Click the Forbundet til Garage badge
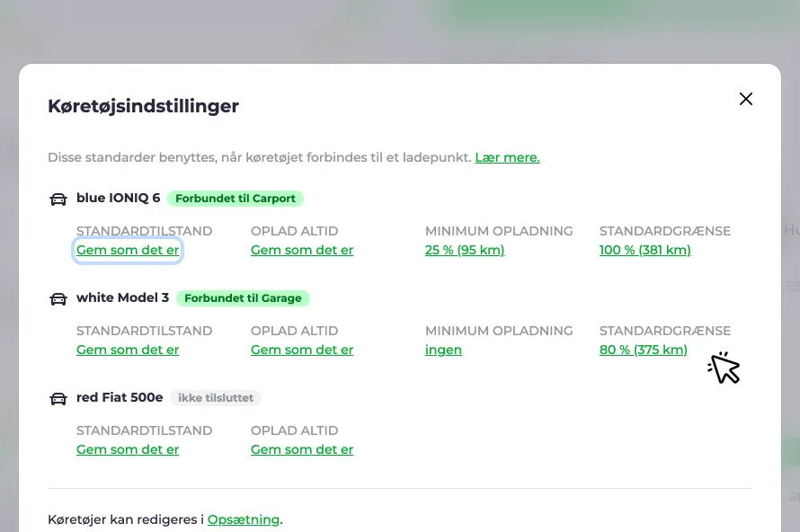 pos(243,297)
